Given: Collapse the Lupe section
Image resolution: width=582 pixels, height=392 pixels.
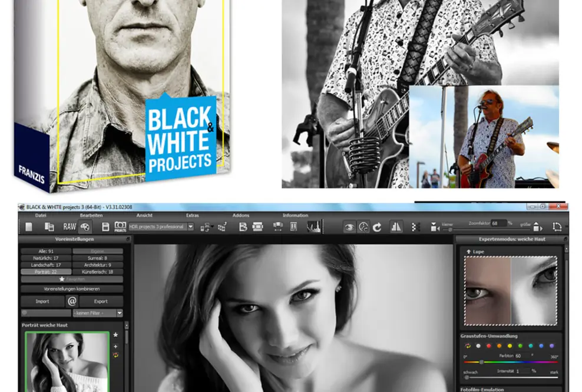Looking at the screenshot, I should 469,251.
